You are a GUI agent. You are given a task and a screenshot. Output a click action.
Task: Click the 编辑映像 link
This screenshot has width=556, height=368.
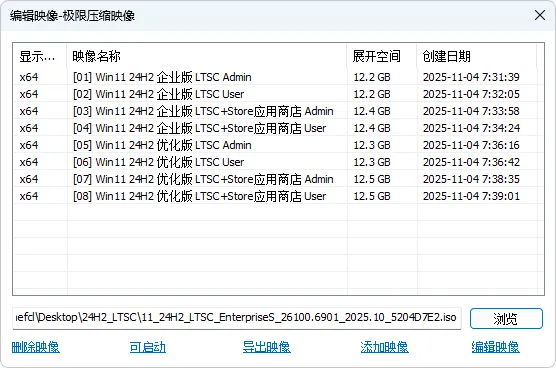[x=495, y=347]
